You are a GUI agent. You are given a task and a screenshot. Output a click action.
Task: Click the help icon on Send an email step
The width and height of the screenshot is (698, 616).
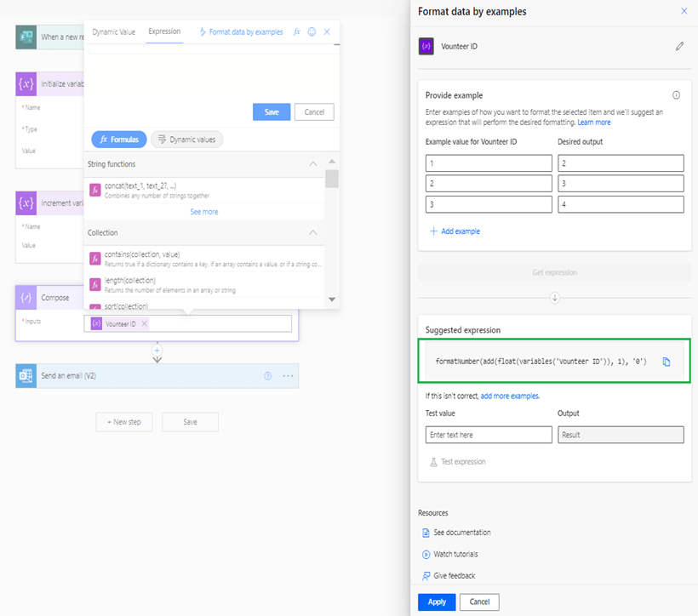tap(268, 376)
